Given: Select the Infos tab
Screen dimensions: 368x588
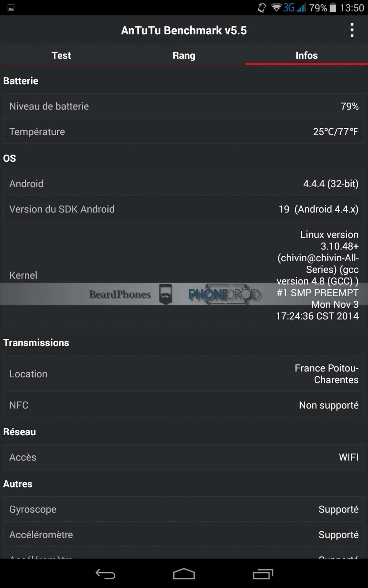Looking at the screenshot, I should pos(306,55).
